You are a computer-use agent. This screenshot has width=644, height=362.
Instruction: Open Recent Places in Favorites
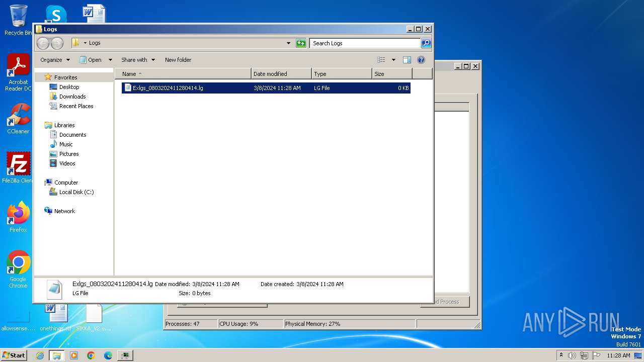(x=76, y=106)
